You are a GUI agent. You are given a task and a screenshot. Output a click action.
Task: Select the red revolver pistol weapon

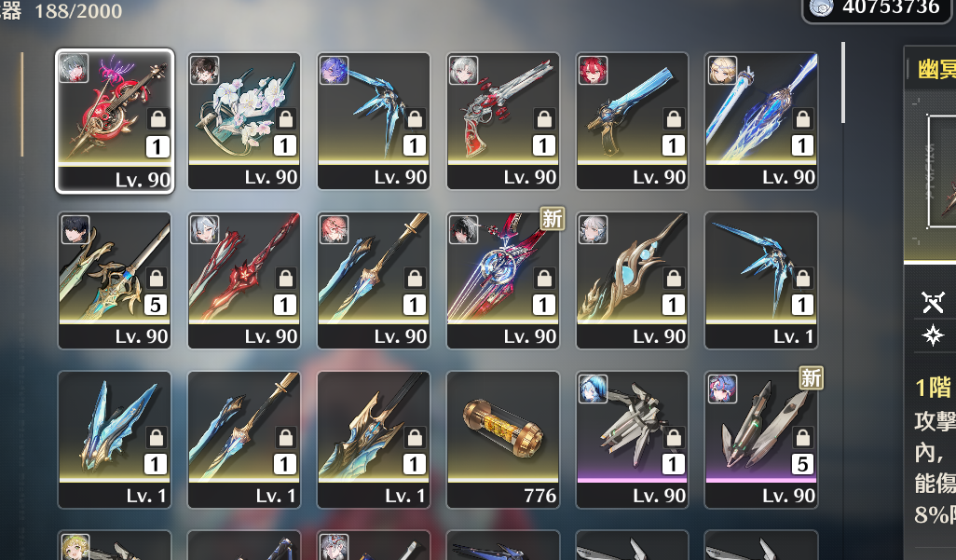click(503, 121)
